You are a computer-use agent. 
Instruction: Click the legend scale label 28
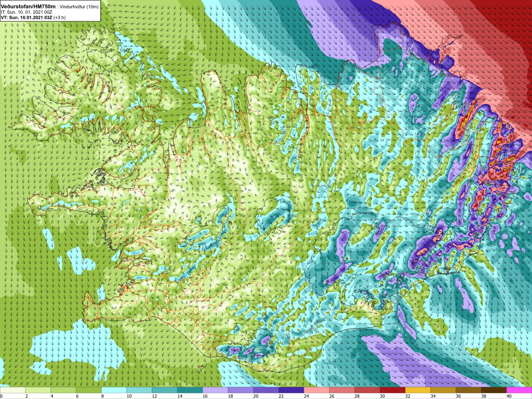coord(357,396)
